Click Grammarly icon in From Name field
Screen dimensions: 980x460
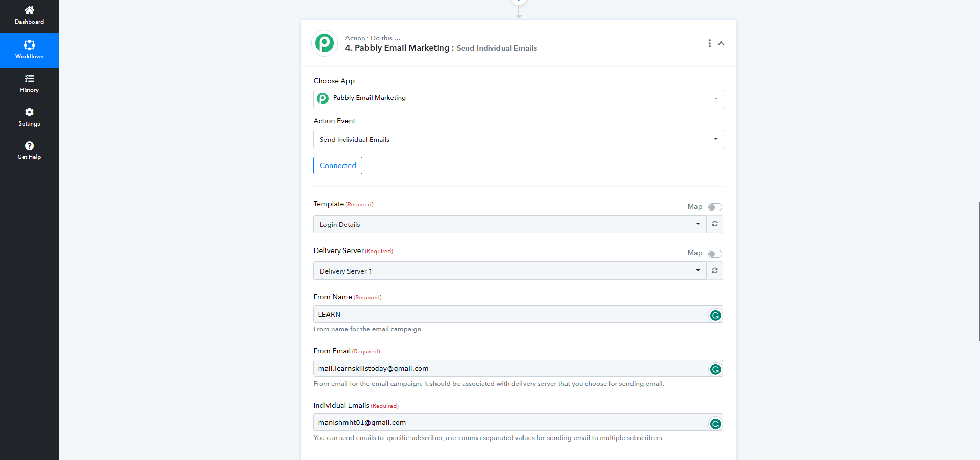click(715, 316)
